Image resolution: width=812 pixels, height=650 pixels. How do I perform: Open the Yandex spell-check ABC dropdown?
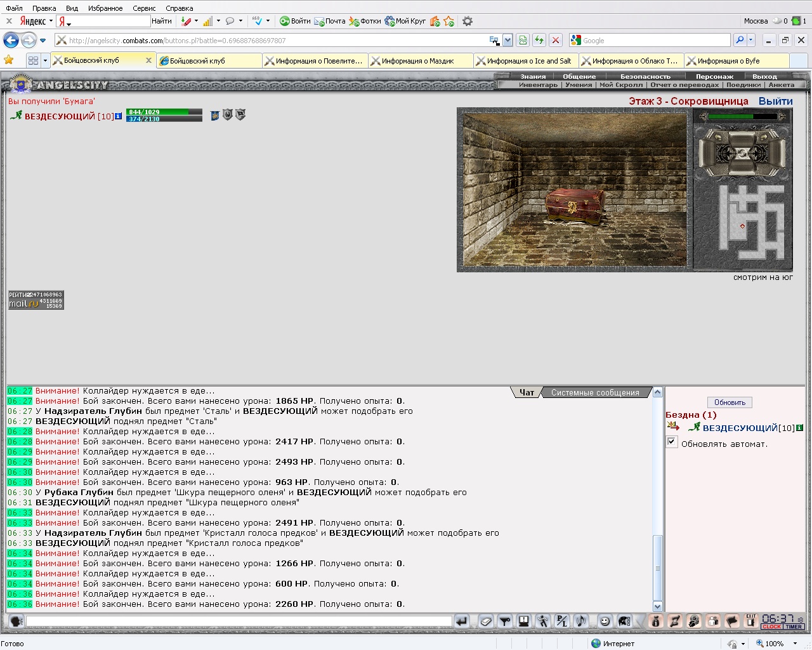[x=268, y=21]
